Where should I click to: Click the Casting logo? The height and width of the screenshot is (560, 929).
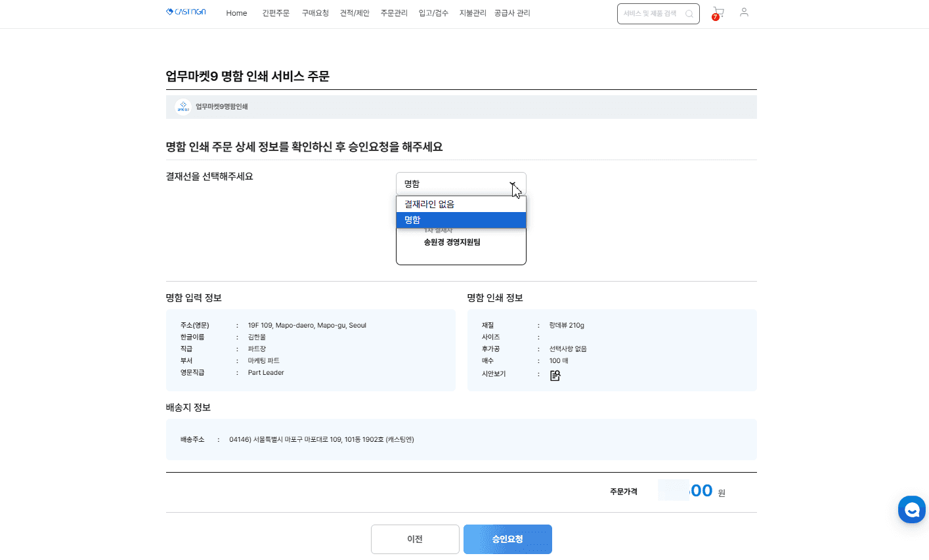pyautogui.click(x=186, y=12)
